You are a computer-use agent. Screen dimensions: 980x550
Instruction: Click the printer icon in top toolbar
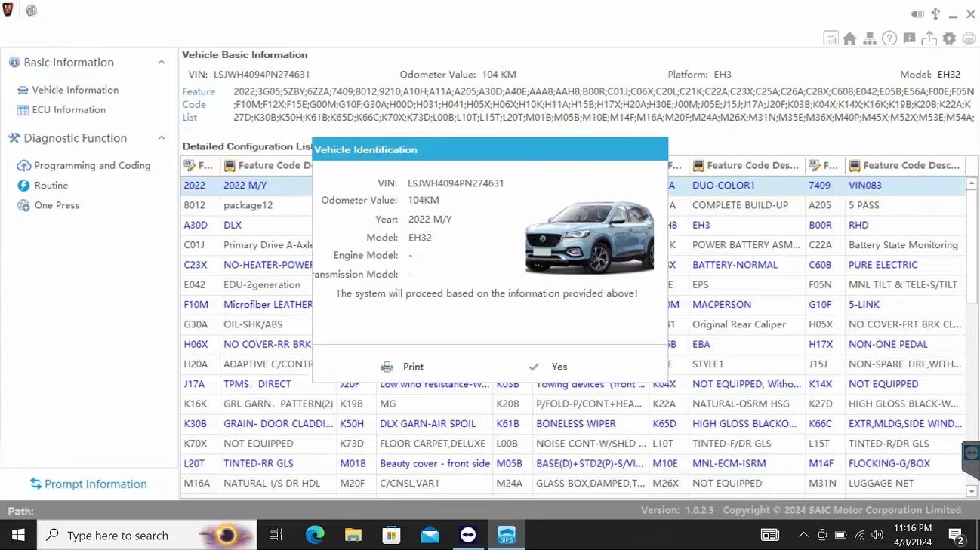(x=969, y=38)
